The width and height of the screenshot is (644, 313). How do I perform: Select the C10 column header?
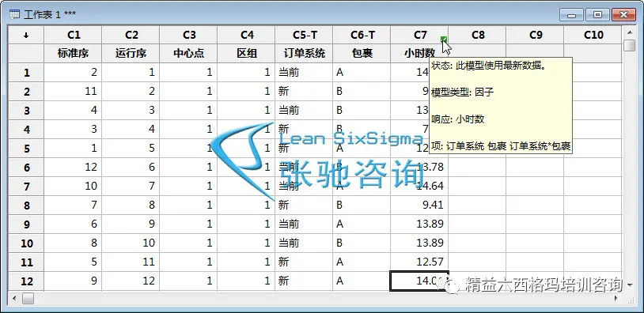(593, 36)
